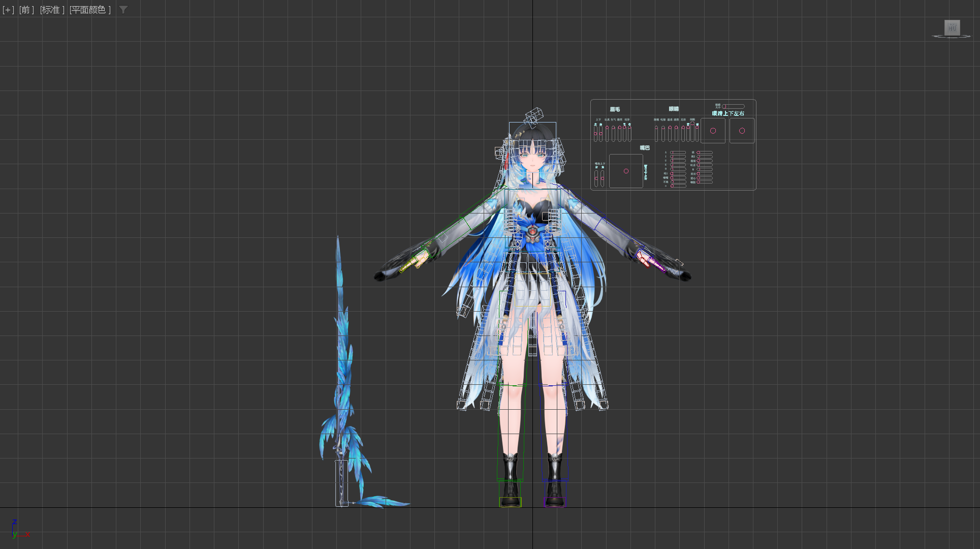Screen dimensions: 980x549
Task: Select the 眼睛大小 slider handle
Action: pos(724,107)
